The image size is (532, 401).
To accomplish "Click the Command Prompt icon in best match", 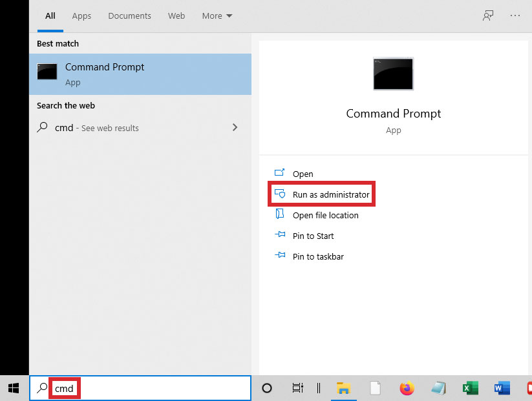I will pos(47,72).
